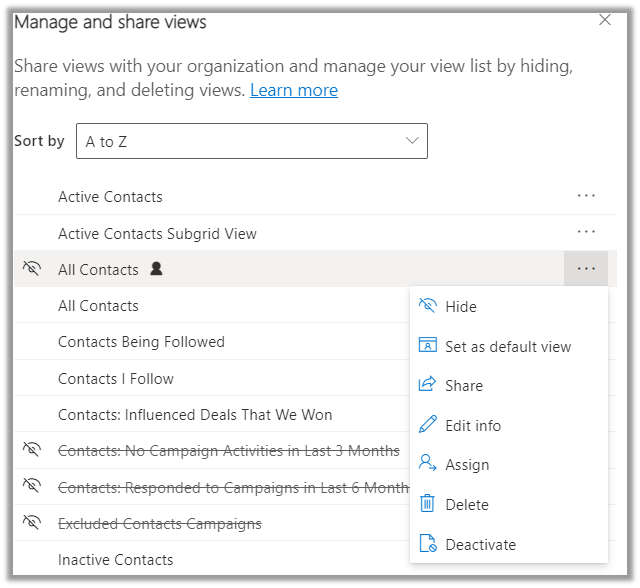This screenshot has width=640, height=588.
Task: Click the Set as default view icon
Action: pyautogui.click(x=428, y=346)
